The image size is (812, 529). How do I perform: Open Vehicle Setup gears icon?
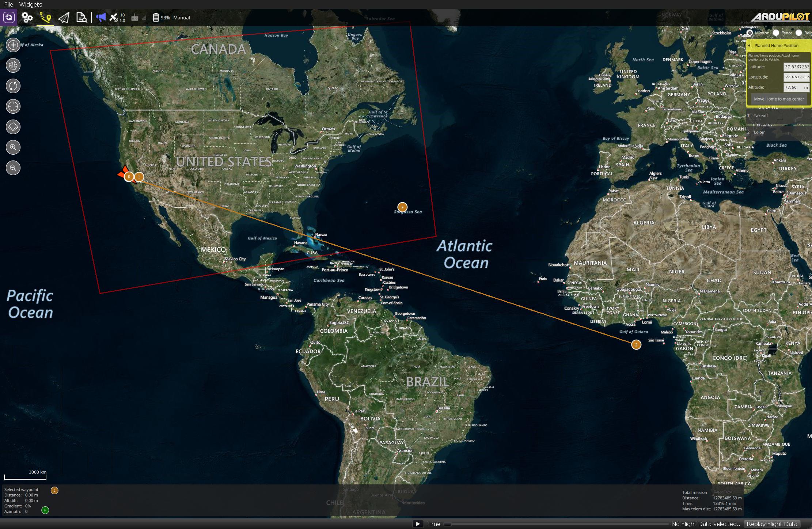pyautogui.click(x=27, y=17)
